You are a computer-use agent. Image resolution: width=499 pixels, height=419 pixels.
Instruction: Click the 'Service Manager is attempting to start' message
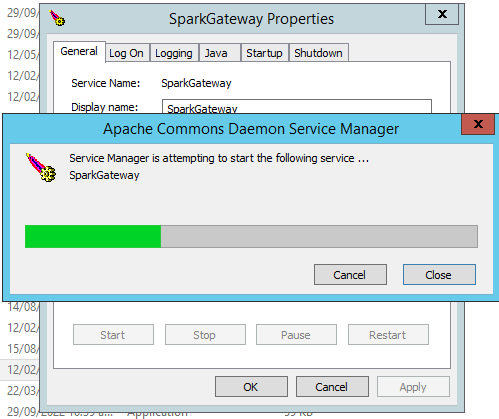pyautogui.click(x=219, y=158)
